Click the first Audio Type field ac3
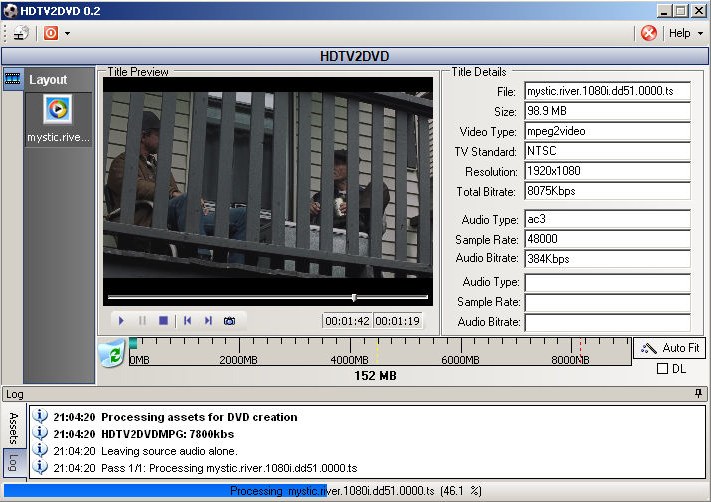Viewport: 711px width, 502px height. [x=608, y=219]
